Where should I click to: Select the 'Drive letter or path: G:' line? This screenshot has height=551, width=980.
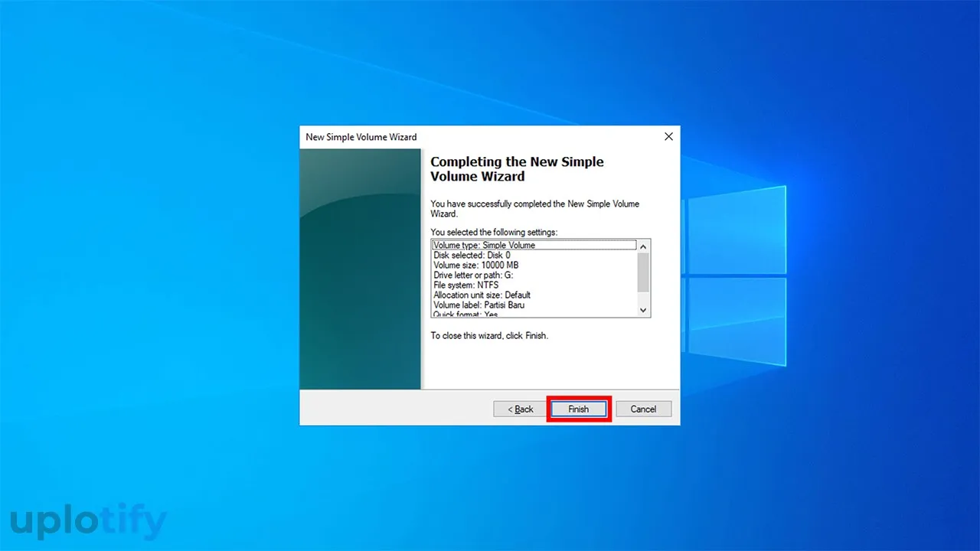click(534, 275)
